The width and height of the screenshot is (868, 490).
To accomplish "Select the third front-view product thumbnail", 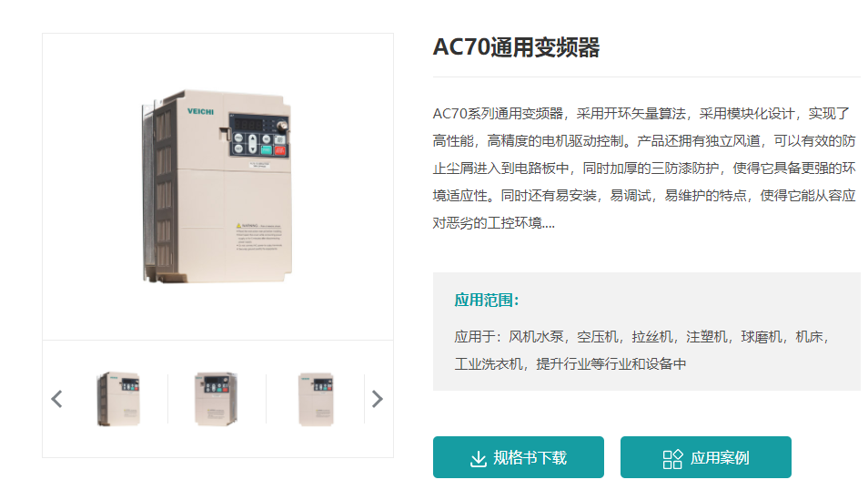I will click(x=316, y=400).
